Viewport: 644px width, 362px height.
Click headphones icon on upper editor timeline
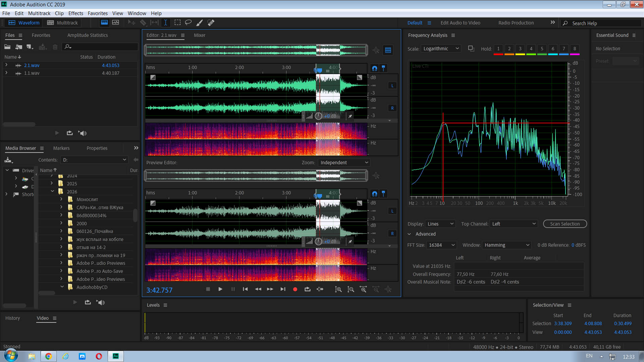375,68
